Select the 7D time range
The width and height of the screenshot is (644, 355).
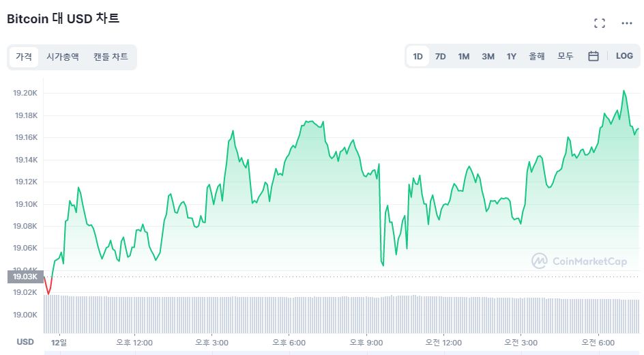click(441, 56)
